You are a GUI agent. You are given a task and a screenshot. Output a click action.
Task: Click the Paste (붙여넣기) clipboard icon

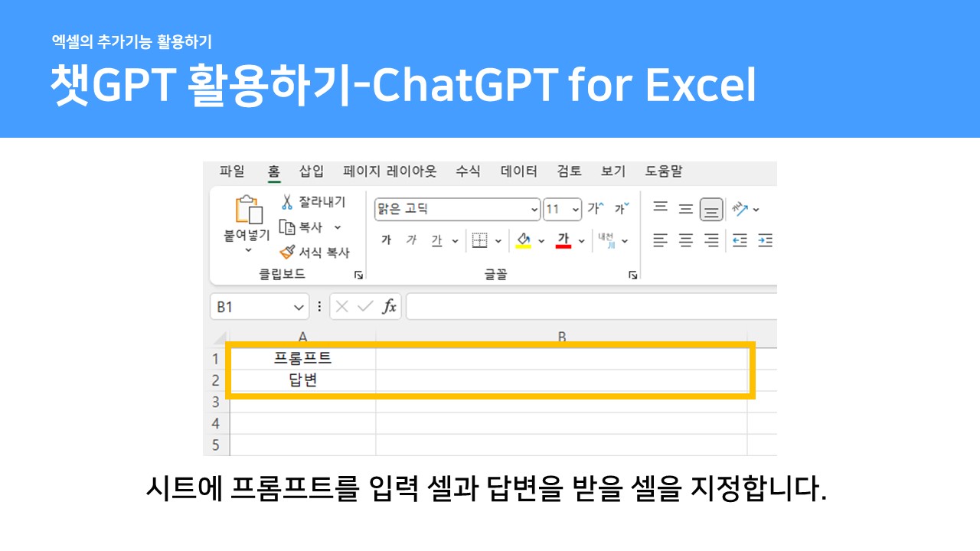[249, 210]
